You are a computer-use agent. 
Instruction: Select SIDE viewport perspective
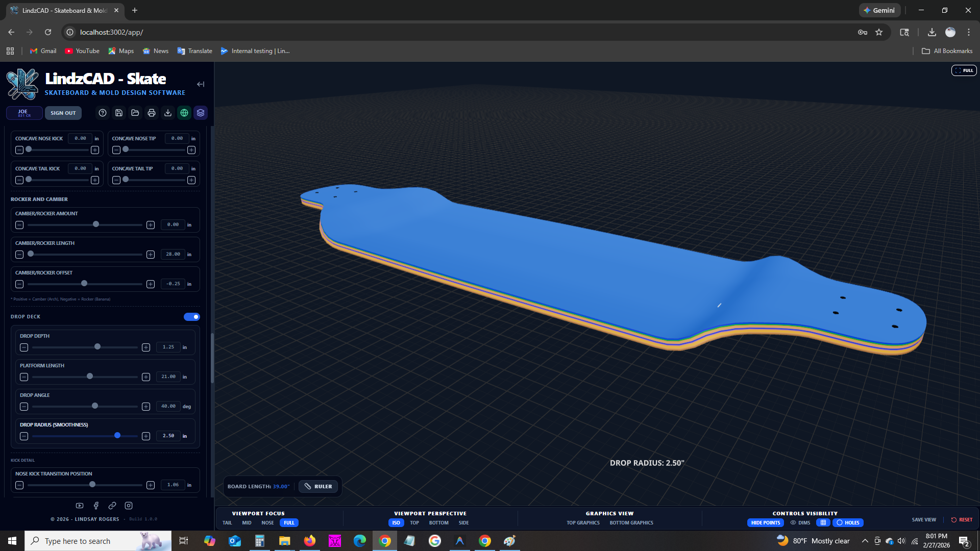(463, 522)
